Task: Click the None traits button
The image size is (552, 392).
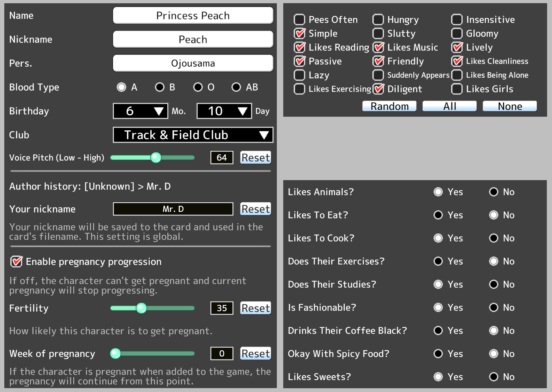Action: point(510,106)
